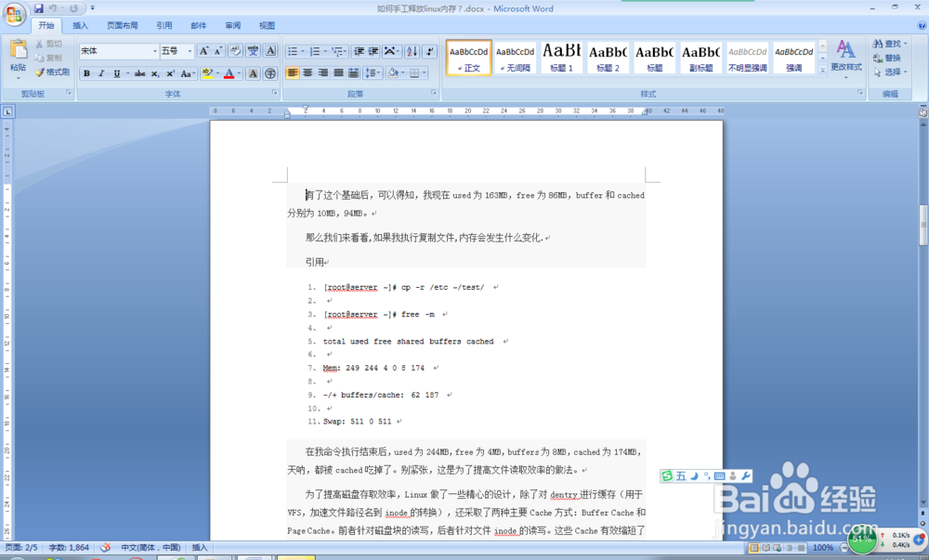Apply the 副标题 (Subtitle) style
929x560 pixels.
coord(700,58)
